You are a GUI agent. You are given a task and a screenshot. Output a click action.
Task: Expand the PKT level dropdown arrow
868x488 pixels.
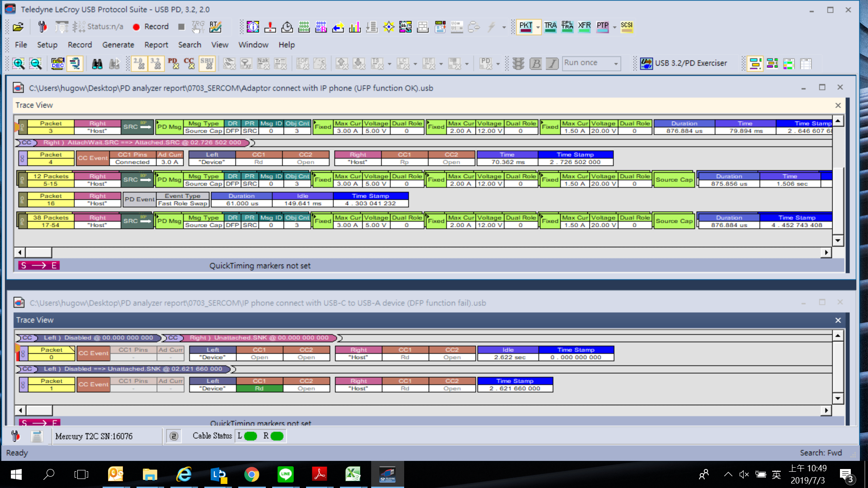[x=538, y=28]
